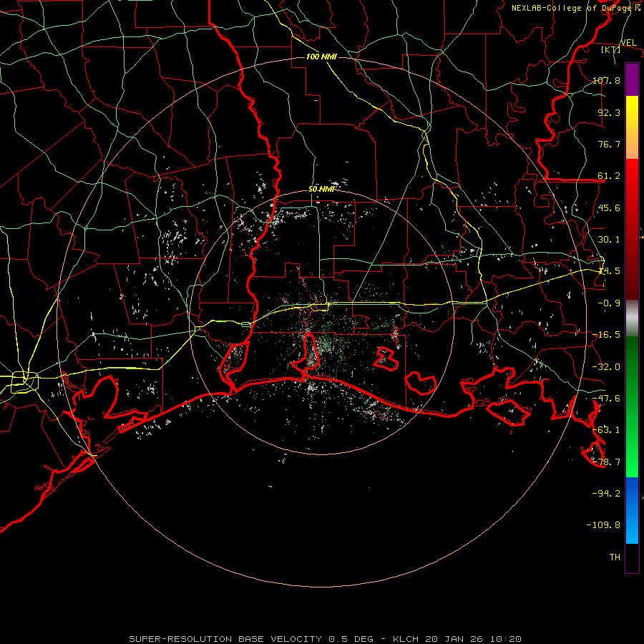644x644 pixels.
Task: Click the 107.8 value on the velocity scale
Action: [607, 80]
